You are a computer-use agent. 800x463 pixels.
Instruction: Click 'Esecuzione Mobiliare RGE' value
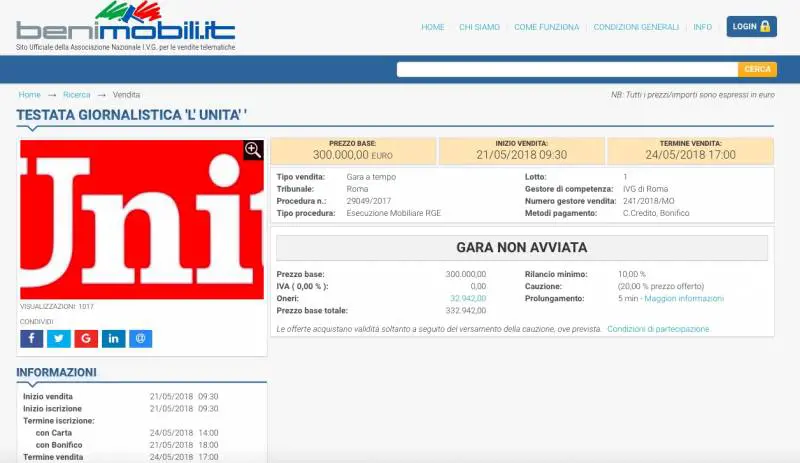click(393, 213)
